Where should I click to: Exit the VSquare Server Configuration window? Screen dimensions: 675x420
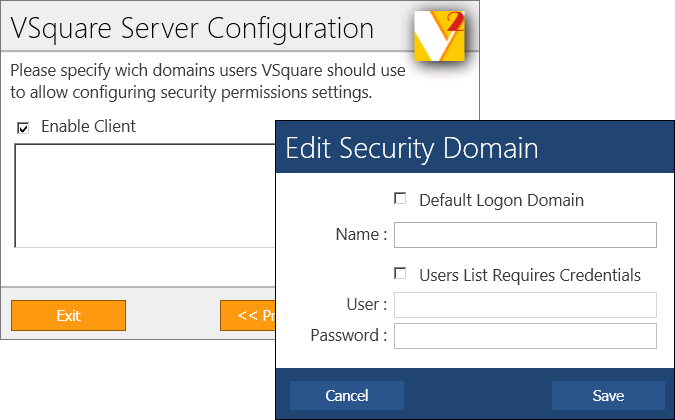pos(68,316)
